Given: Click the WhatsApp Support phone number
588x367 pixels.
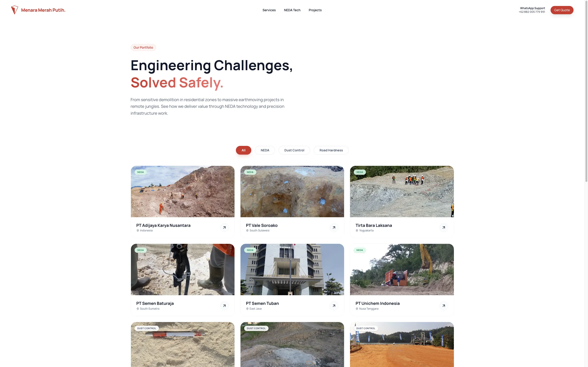Looking at the screenshot, I should [x=532, y=12].
